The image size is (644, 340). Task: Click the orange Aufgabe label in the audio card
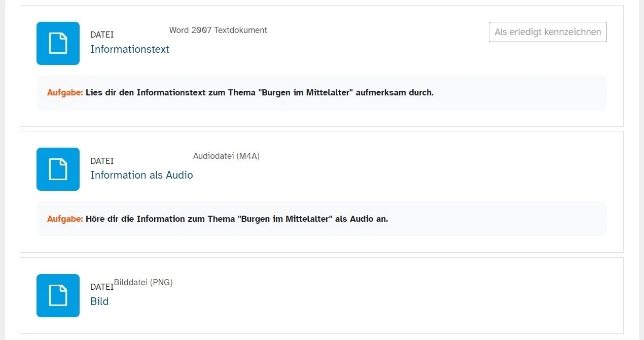point(65,219)
